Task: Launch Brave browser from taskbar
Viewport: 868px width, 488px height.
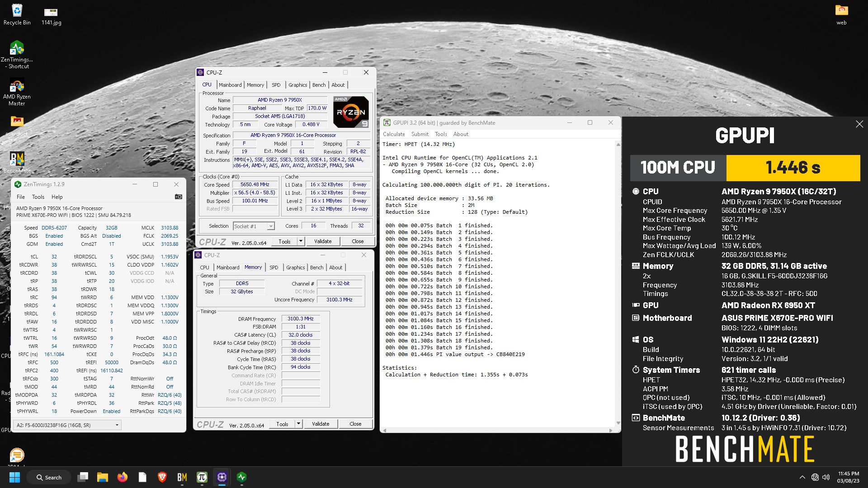Action: [162, 477]
